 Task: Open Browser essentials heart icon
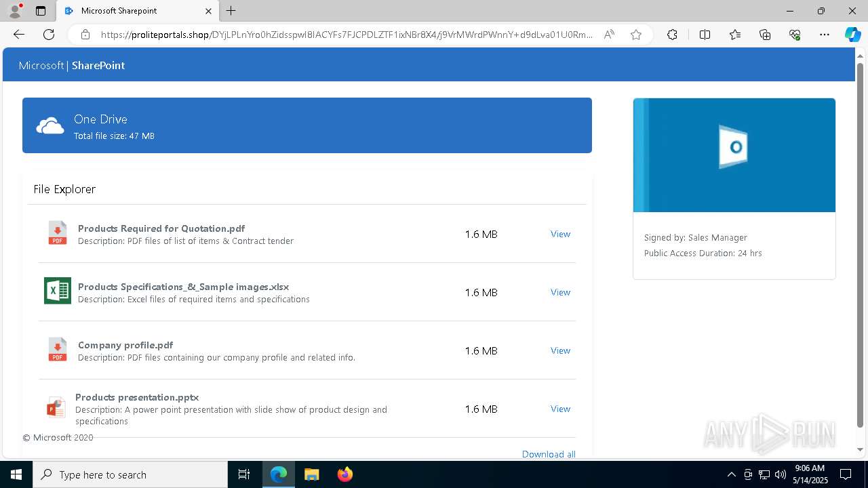(795, 35)
